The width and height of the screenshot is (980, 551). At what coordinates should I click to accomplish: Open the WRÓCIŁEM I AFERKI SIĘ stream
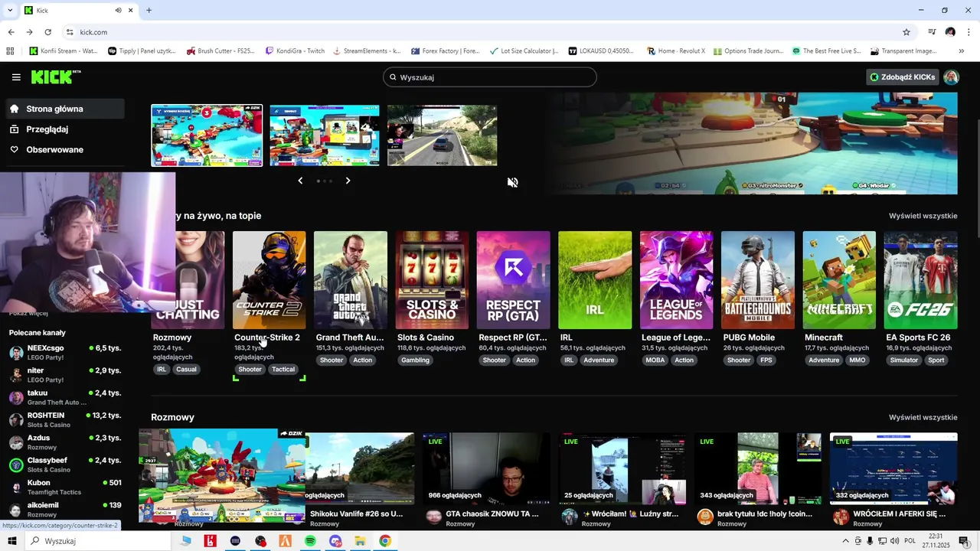click(893, 478)
